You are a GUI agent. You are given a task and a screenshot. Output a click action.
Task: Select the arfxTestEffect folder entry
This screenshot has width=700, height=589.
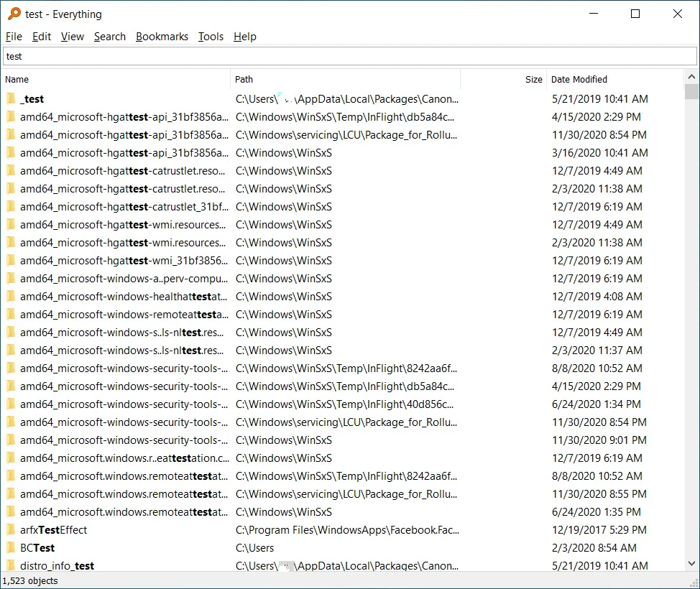54,529
